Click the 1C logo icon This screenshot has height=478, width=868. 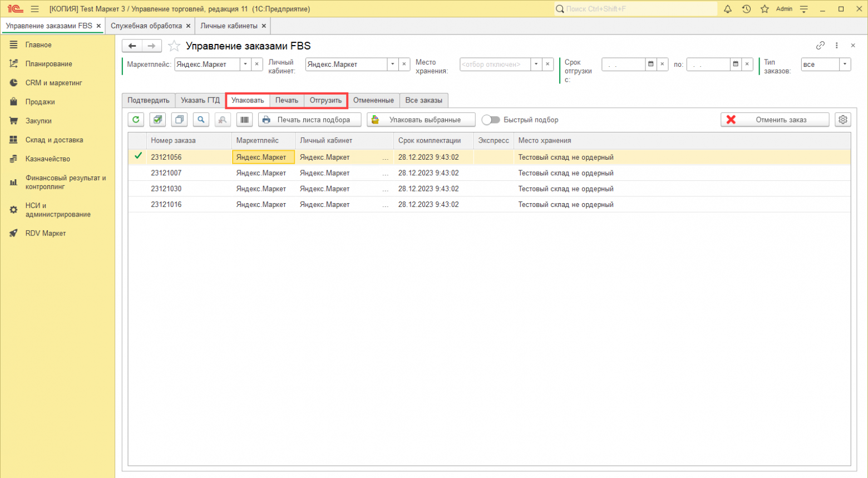click(x=15, y=9)
